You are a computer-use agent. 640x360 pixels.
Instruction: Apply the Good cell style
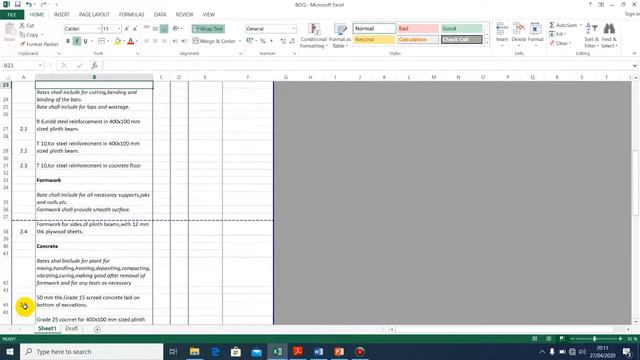(x=462, y=29)
